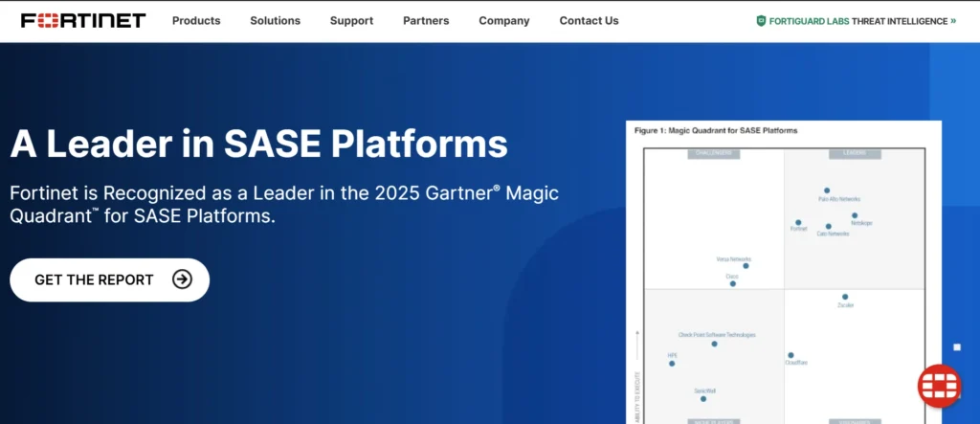Click the Cisco label in the chart
This screenshot has width=980, height=424.
coord(732,277)
